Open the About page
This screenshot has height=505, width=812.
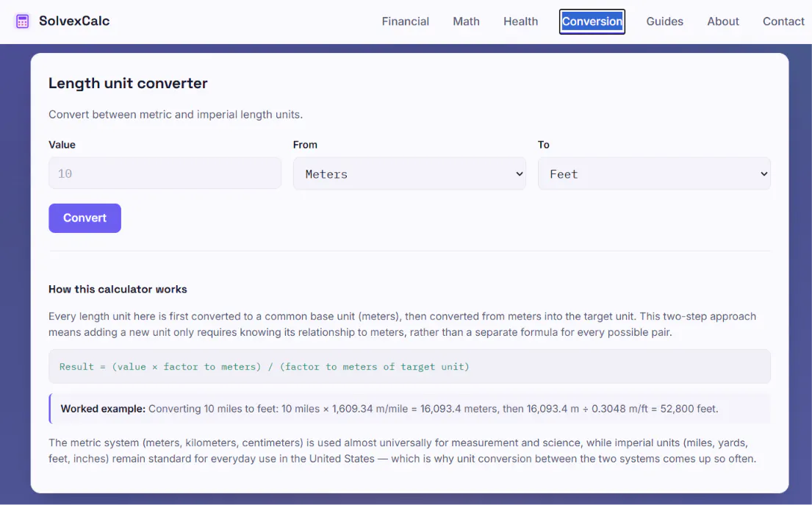(x=723, y=21)
